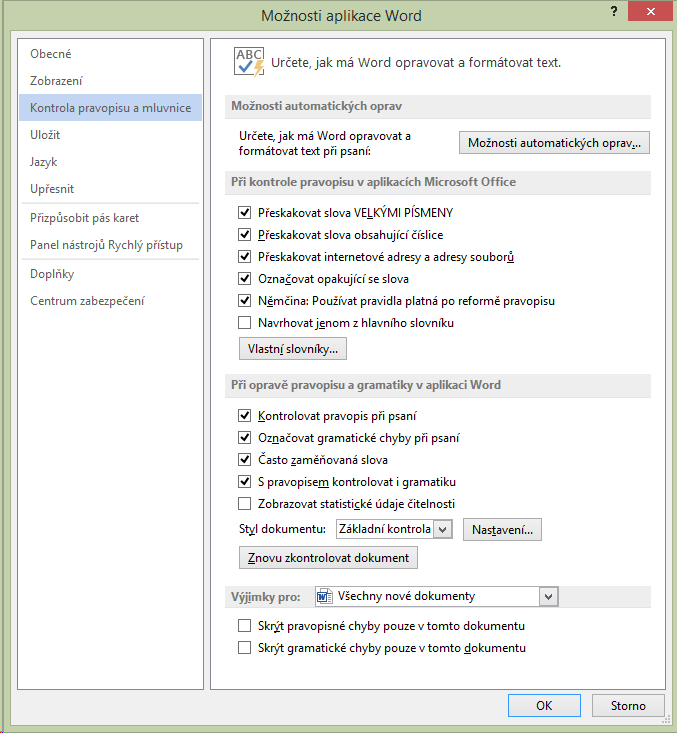Image resolution: width=677 pixels, height=733 pixels.
Task: Go to Centrum zabezpečení category
Action: tap(110, 301)
